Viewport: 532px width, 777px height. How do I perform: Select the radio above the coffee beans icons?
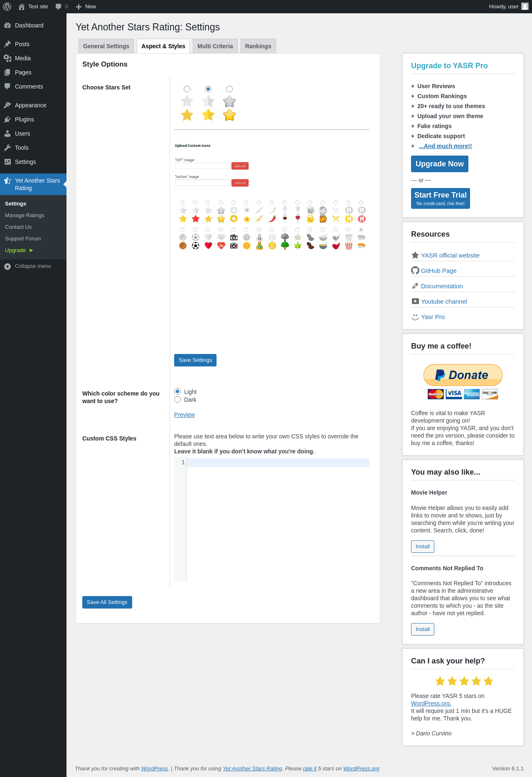tap(310, 230)
